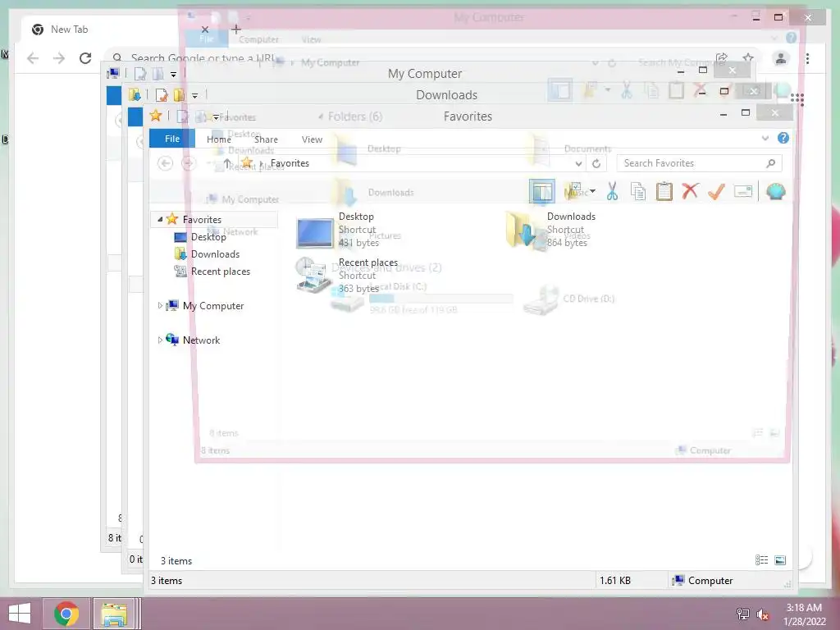Click Chrome's forward button
Screen dimensions: 840x630
[x=59, y=58]
